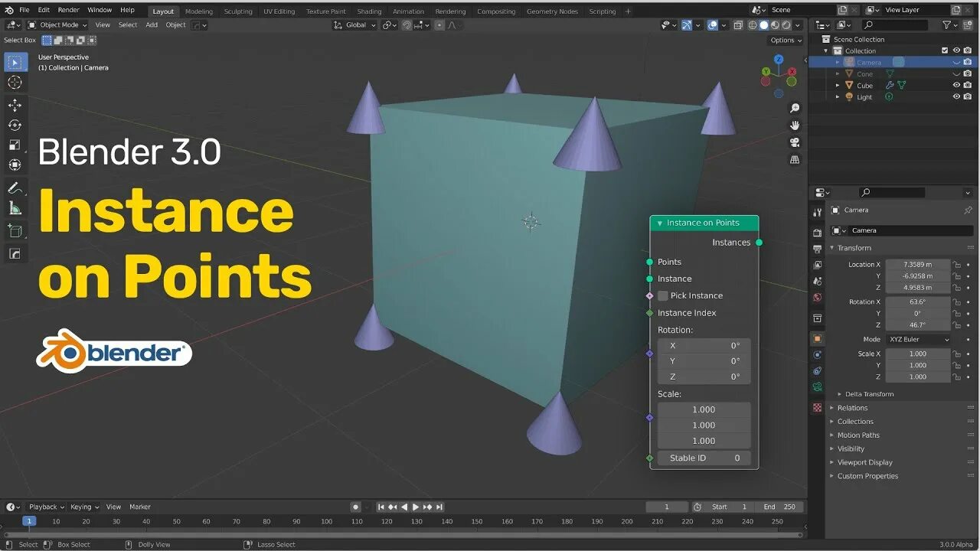Select the Scale tool
The height and width of the screenshot is (551, 980).
click(x=15, y=145)
